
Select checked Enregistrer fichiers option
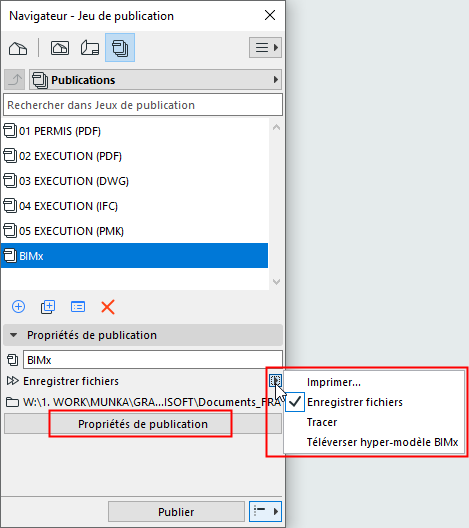click(x=355, y=402)
